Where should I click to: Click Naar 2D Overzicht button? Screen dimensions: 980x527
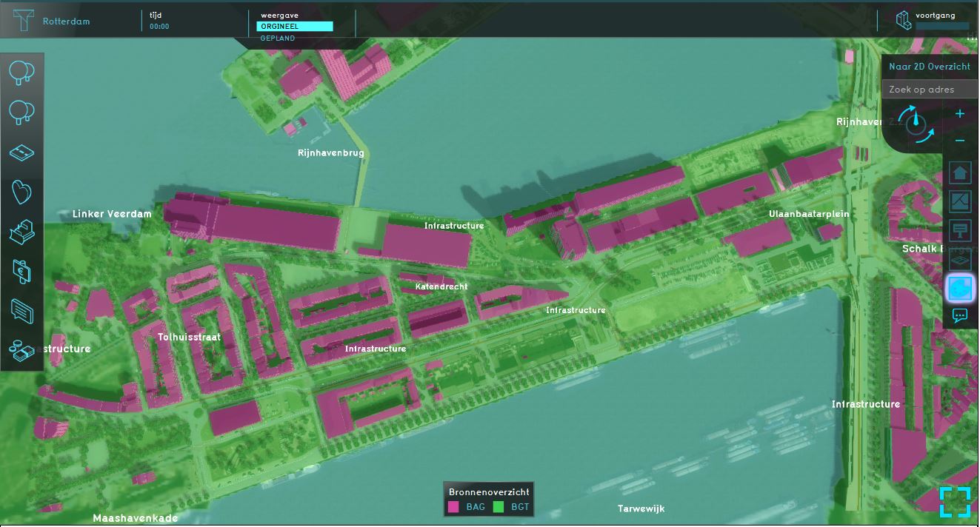[x=930, y=67]
